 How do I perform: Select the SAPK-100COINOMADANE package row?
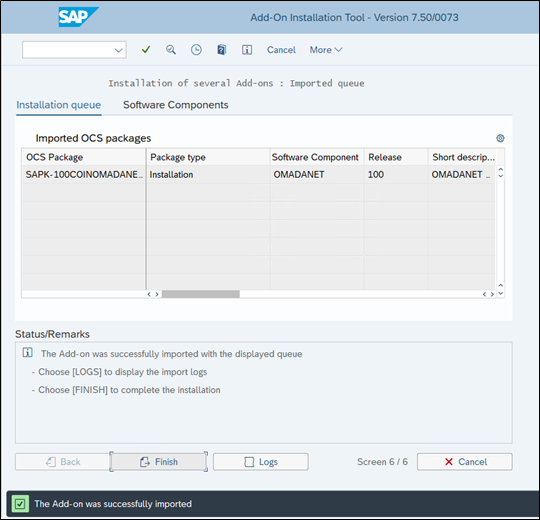point(258,175)
